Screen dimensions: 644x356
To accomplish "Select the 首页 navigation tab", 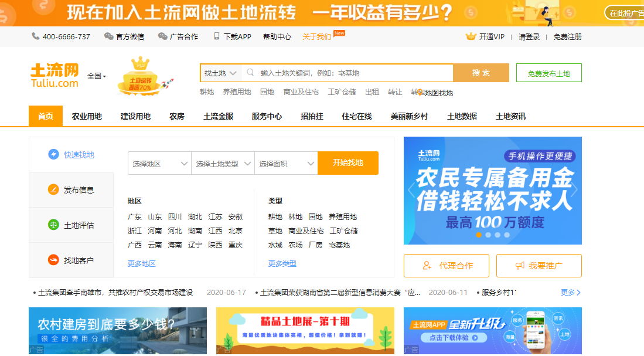I will pos(46,116).
